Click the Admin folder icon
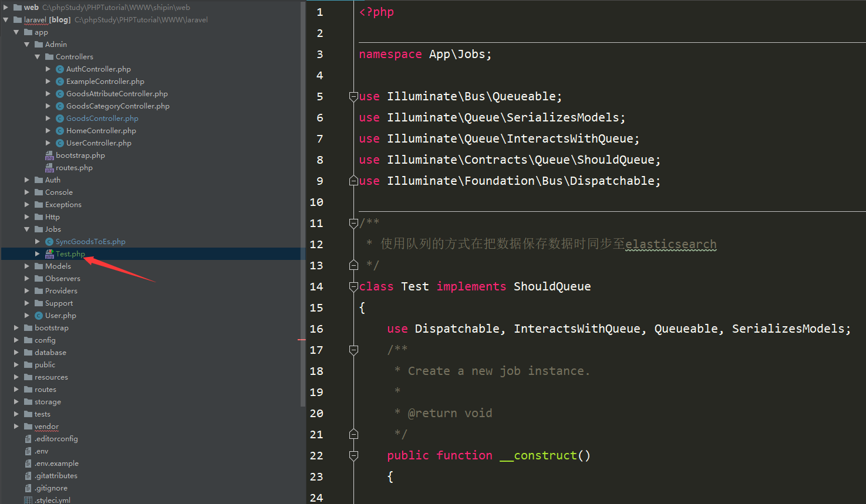This screenshot has width=866, height=504. pos(39,45)
